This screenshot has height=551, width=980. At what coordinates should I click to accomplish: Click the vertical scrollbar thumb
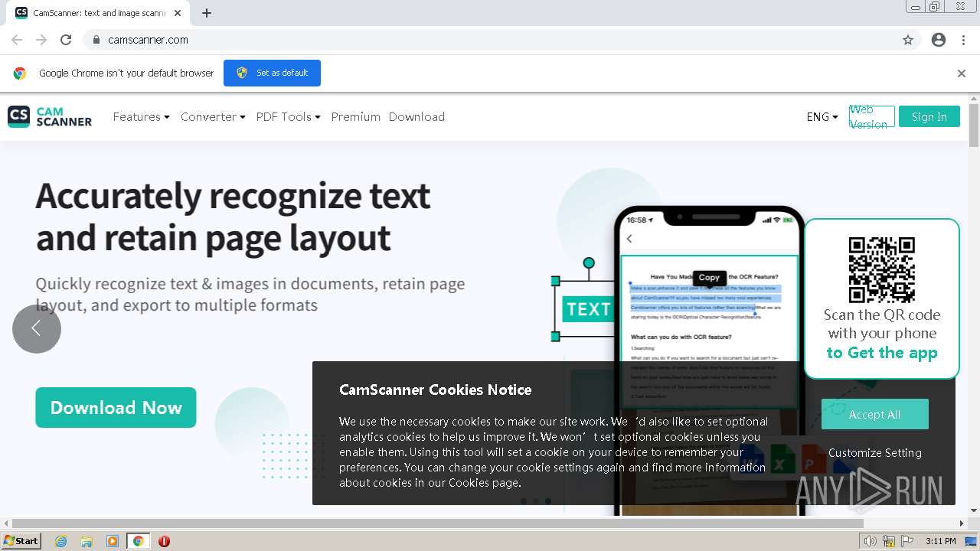pos(974,126)
